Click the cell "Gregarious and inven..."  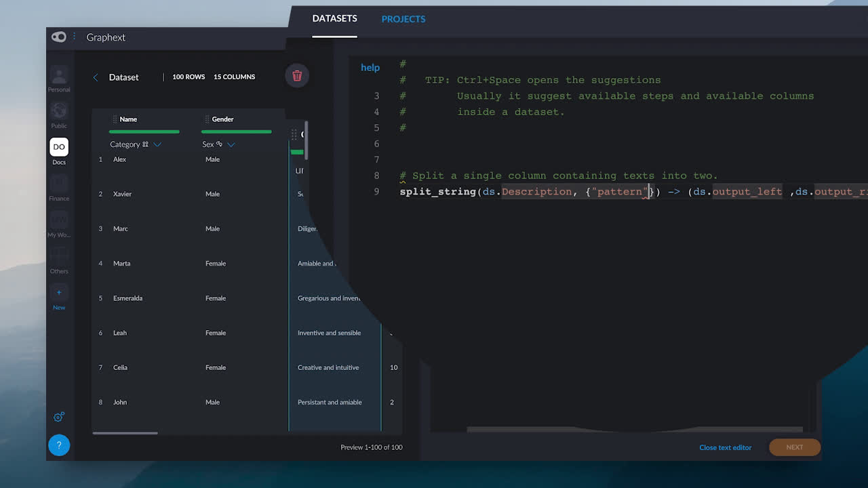pyautogui.click(x=329, y=298)
